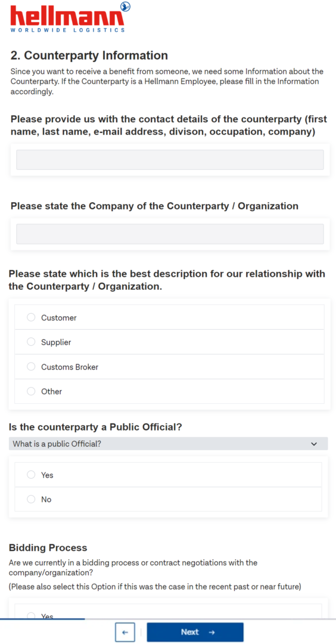This screenshot has width=336, height=644.
Task: Click the Company of the Counterparty field
Action: click(170, 234)
